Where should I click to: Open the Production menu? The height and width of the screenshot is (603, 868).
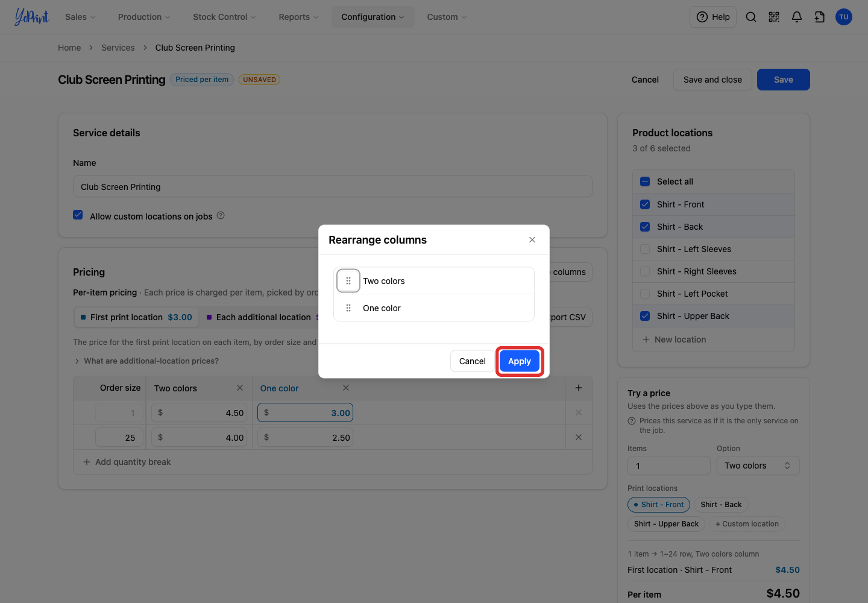point(144,17)
